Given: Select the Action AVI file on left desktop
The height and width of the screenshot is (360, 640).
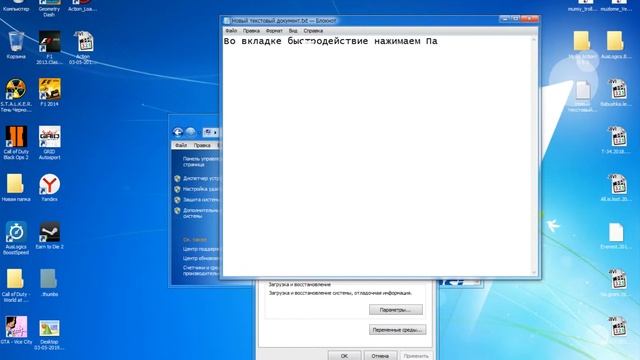Looking at the screenshot, I should (x=83, y=47).
